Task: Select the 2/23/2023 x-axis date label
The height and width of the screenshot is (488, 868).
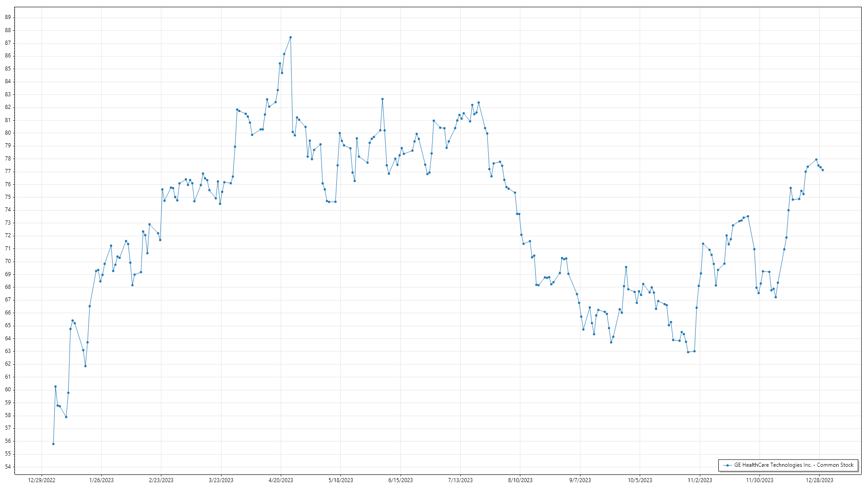Action: coord(161,480)
